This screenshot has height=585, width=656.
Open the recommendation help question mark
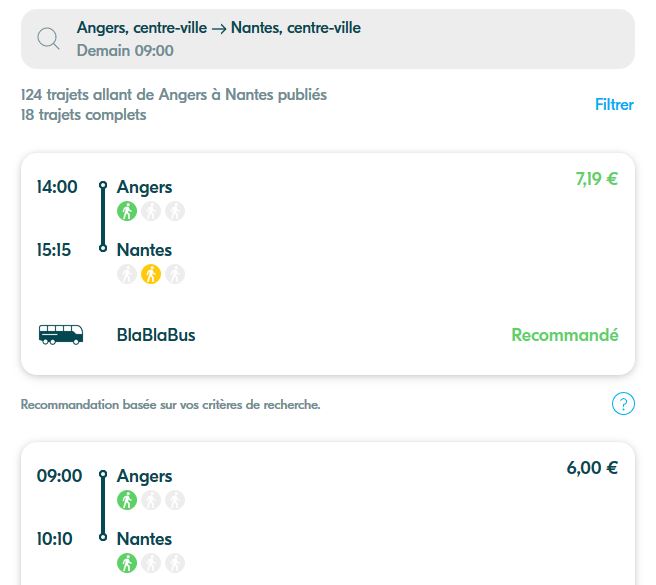click(x=623, y=404)
